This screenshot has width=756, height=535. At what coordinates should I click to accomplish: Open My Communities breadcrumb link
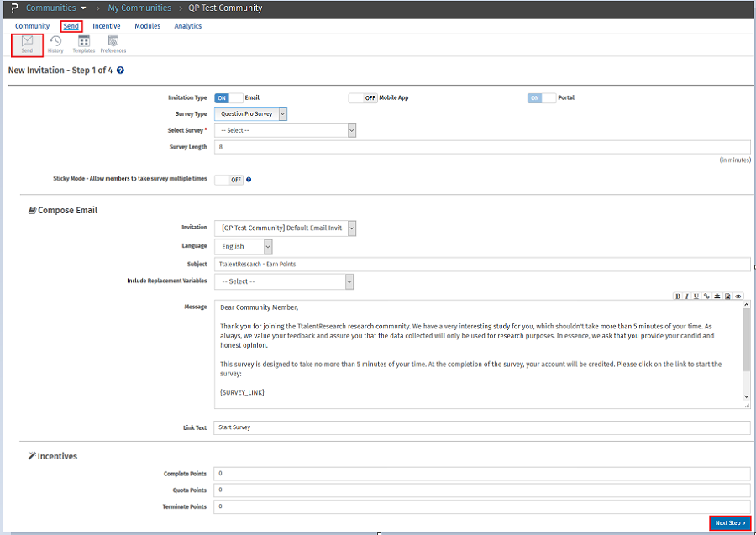(x=139, y=8)
